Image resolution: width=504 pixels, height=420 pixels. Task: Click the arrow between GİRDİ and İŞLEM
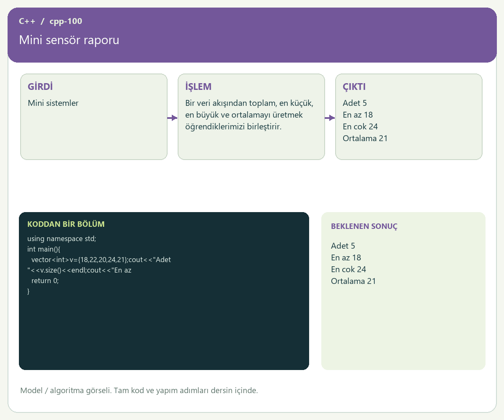pos(172,118)
